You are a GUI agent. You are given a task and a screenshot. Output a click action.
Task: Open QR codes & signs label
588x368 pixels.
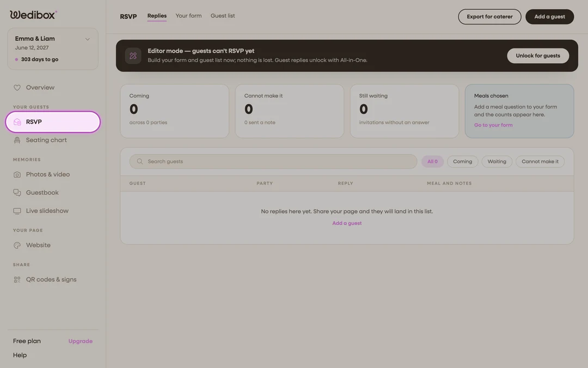pyautogui.click(x=51, y=280)
